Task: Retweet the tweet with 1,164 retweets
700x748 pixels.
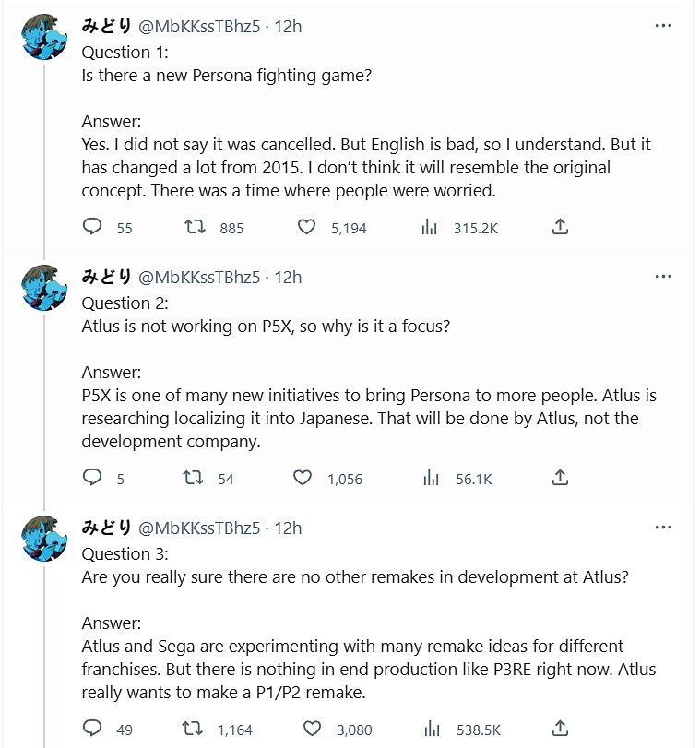Action: [195, 729]
